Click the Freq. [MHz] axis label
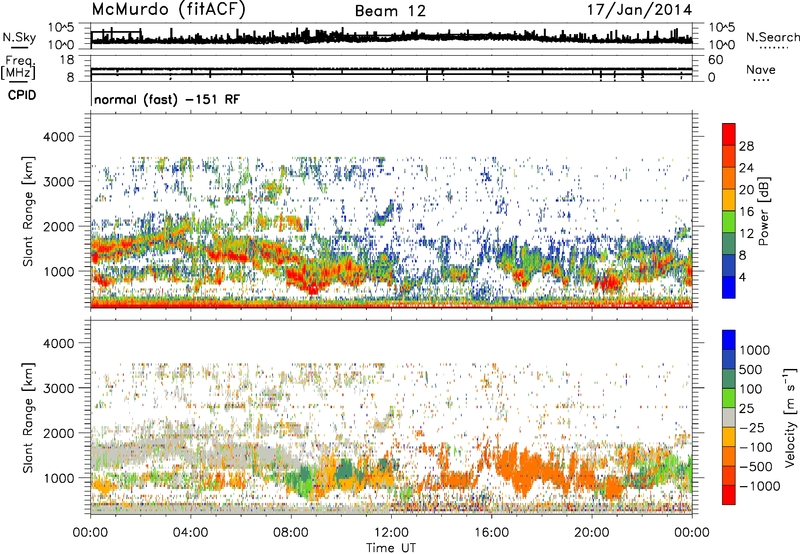 (18, 68)
